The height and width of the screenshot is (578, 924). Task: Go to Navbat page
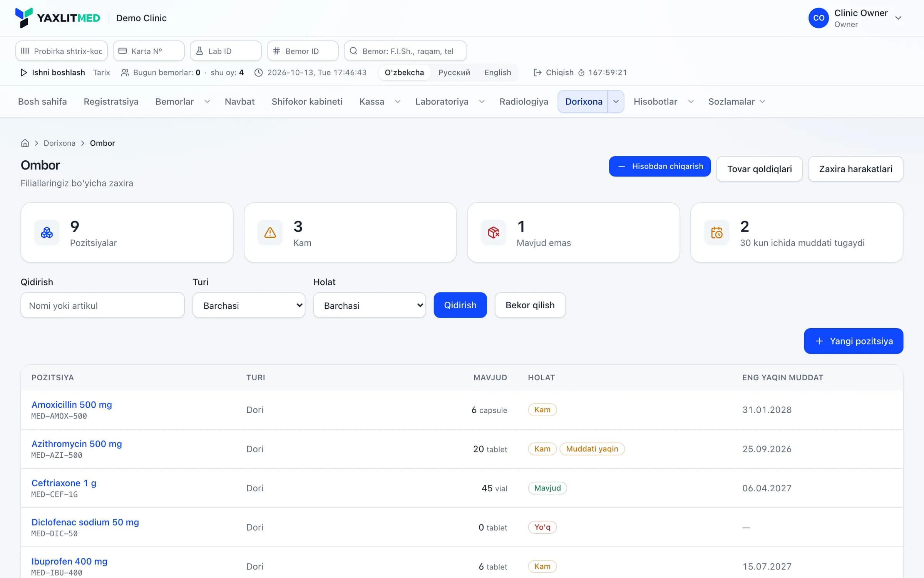tap(239, 101)
